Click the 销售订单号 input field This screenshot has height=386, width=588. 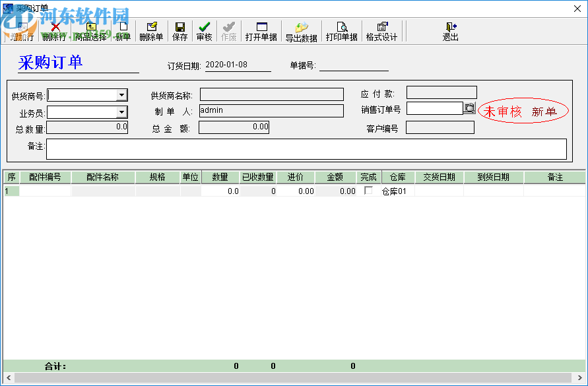click(x=435, y=108)
